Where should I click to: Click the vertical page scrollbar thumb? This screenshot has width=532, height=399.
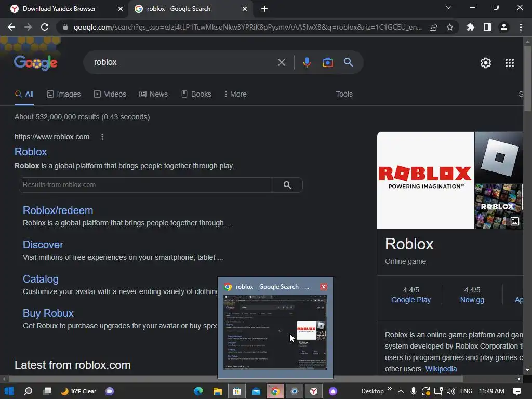coord(527,78)
